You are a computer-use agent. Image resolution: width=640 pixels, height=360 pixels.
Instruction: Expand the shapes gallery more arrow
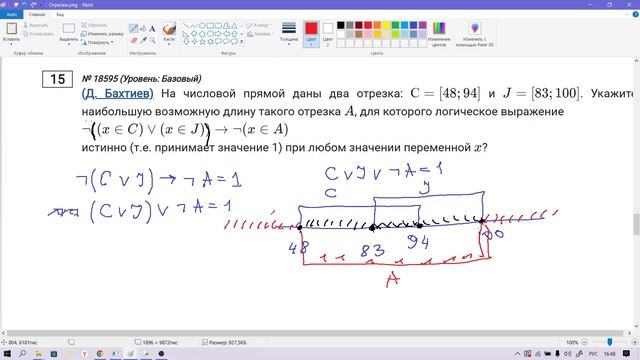[x=242, y=41]
